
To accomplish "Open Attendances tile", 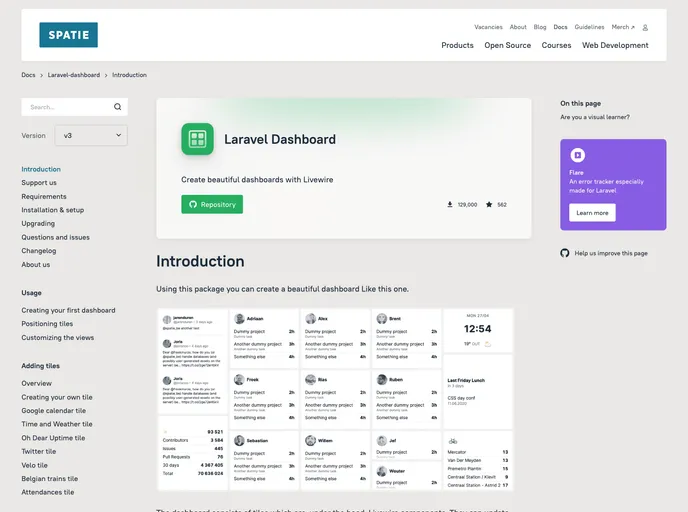I will point(48,492).
